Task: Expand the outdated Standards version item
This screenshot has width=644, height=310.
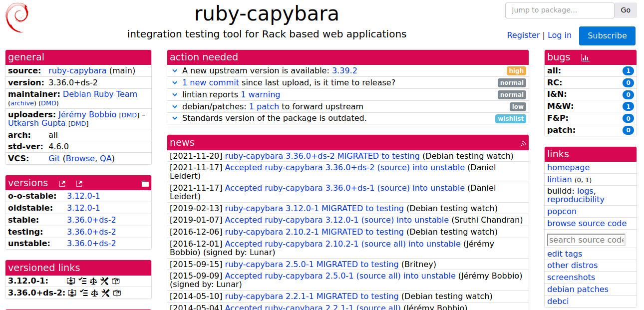Action: [175, 118]
